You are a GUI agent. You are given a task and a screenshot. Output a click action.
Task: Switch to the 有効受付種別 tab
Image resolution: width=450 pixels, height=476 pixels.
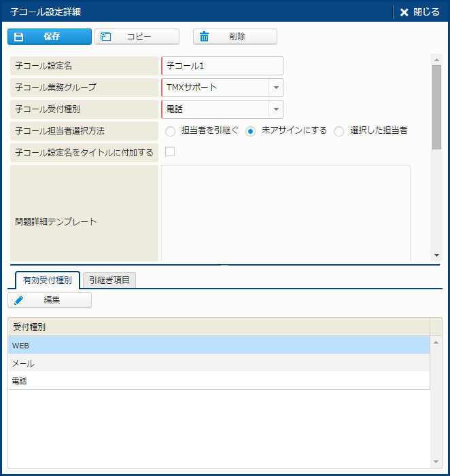[47, 280]
